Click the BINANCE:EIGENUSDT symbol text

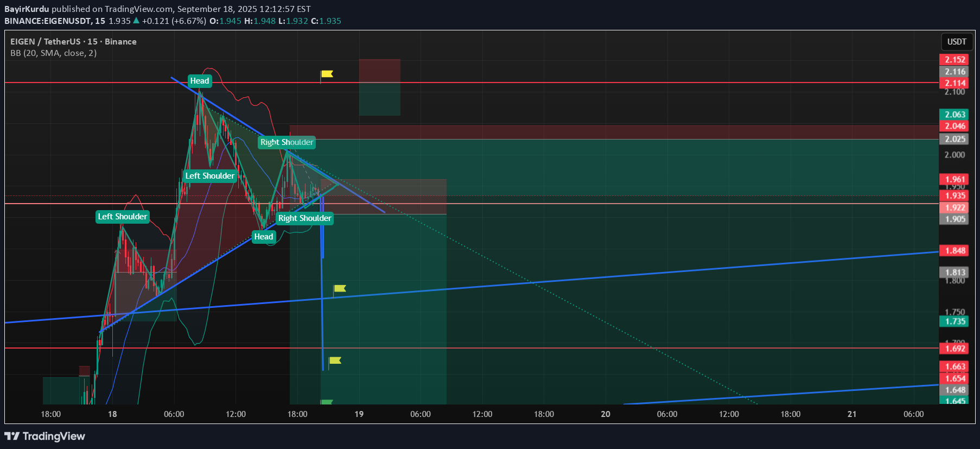47,21
